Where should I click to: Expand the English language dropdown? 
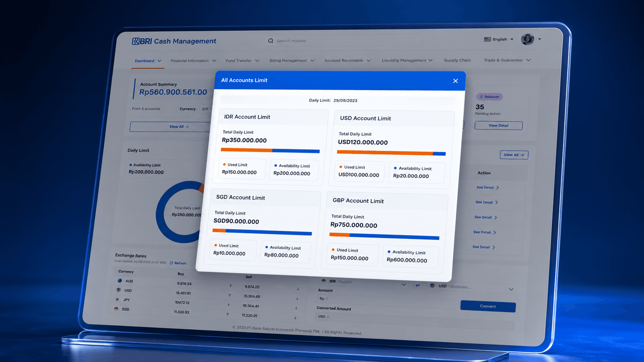[512, 39]
